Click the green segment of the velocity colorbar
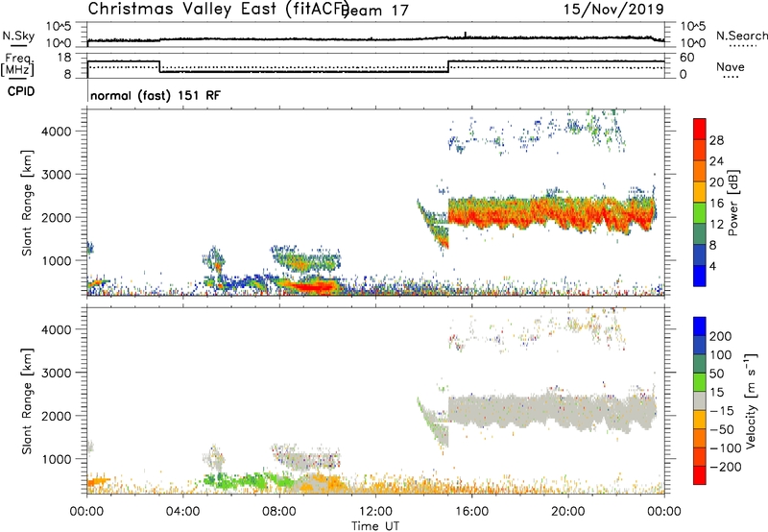Viewport: 768px width, 532px height. pos(700,382)
